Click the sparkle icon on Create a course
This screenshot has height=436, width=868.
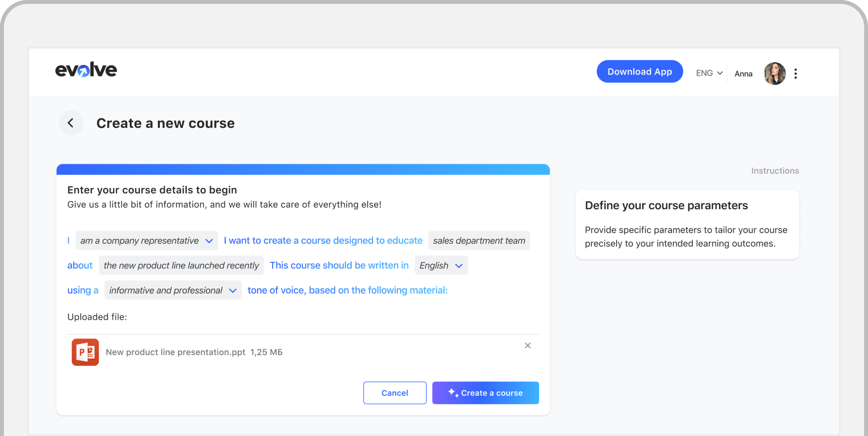pyautogui.click(x=453, y=392)
